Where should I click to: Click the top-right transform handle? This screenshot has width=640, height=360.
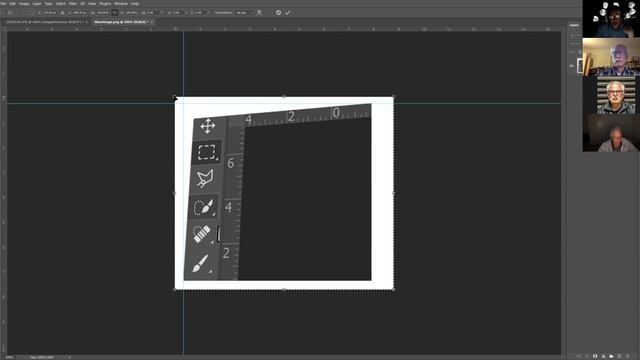pyautogui.click(x=393, y=97)
